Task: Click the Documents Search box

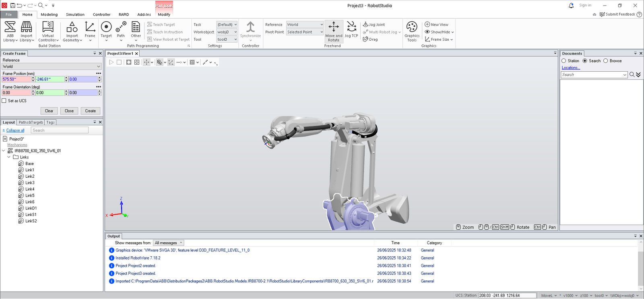Action: (594, 75)
